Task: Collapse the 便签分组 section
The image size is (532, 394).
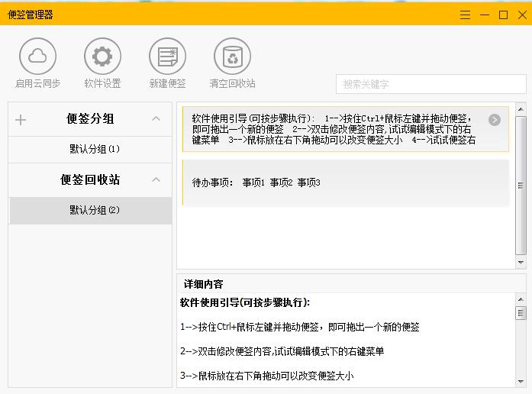Action: [x=156, y=119]
